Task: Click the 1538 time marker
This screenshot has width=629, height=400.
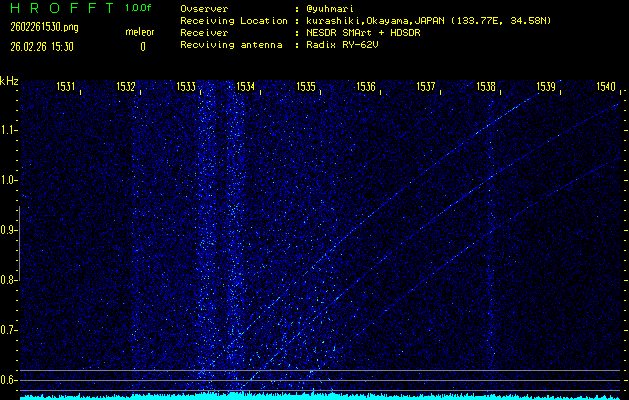Action: coord(486,87)
